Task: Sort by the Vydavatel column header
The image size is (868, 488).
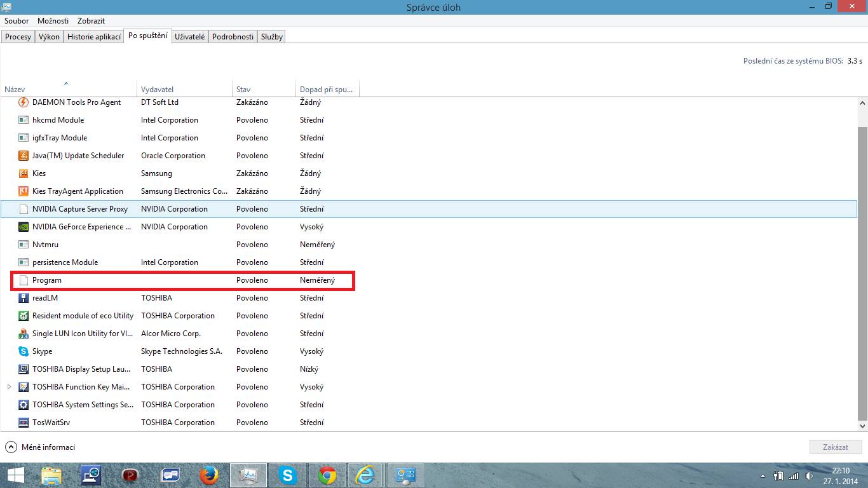Action: 185,89
